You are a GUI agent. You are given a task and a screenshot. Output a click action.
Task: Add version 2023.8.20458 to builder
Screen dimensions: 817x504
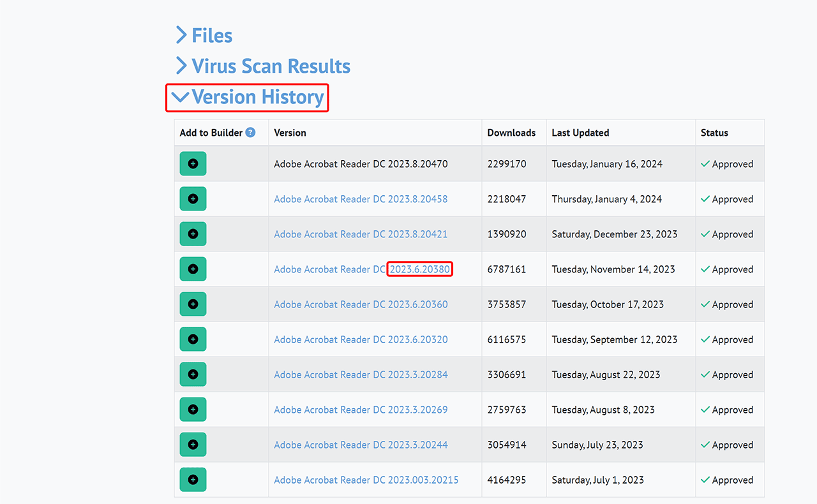pyautogui.click(x=193, y=199)
